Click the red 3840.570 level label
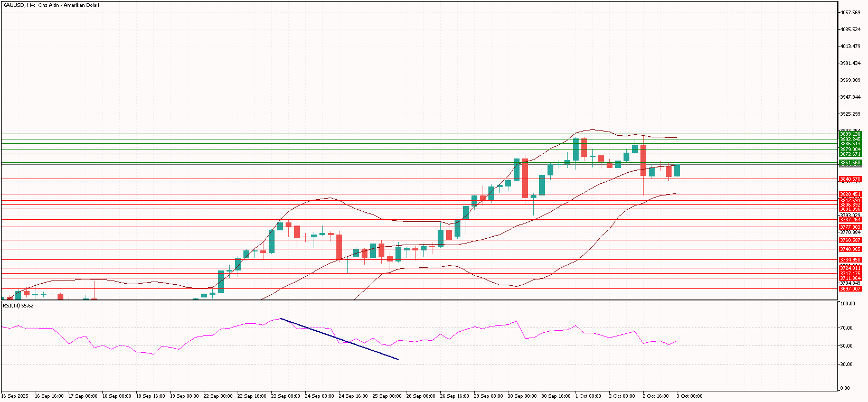Screen dimensions: 868x402 (x=850, y=179)
